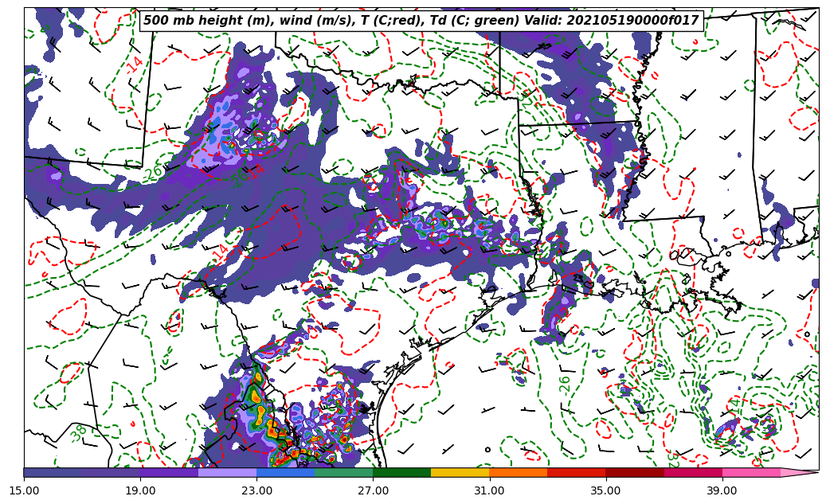Click the dark green colorbar segment
This screenshot has height=504, width=826.
point(401,472)
